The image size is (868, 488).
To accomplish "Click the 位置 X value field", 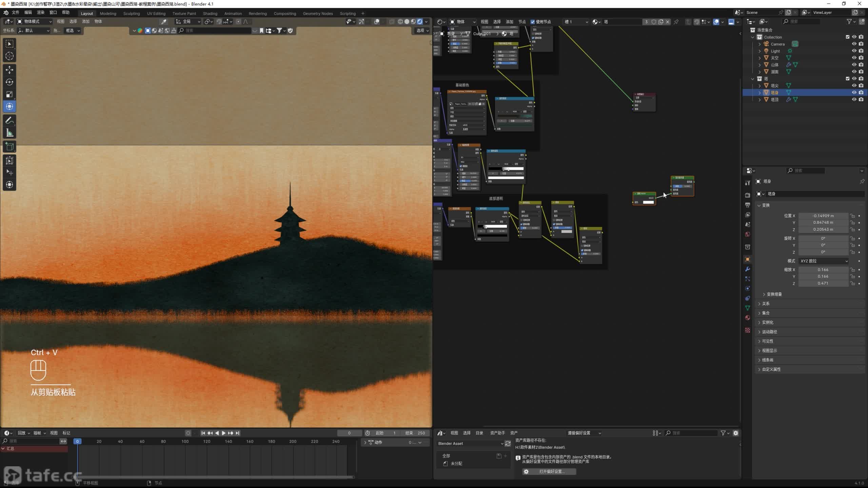I will [823, 216].
